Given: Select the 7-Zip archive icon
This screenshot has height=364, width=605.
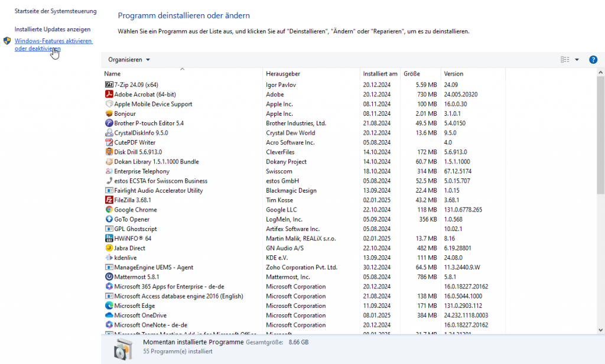Looking at the screenshot, I should pos(109,84).
